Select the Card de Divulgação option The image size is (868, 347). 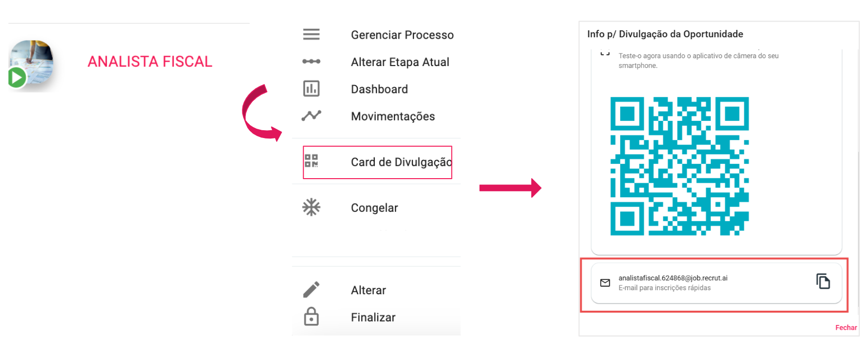pyautogui.click(x=401, y=162)
